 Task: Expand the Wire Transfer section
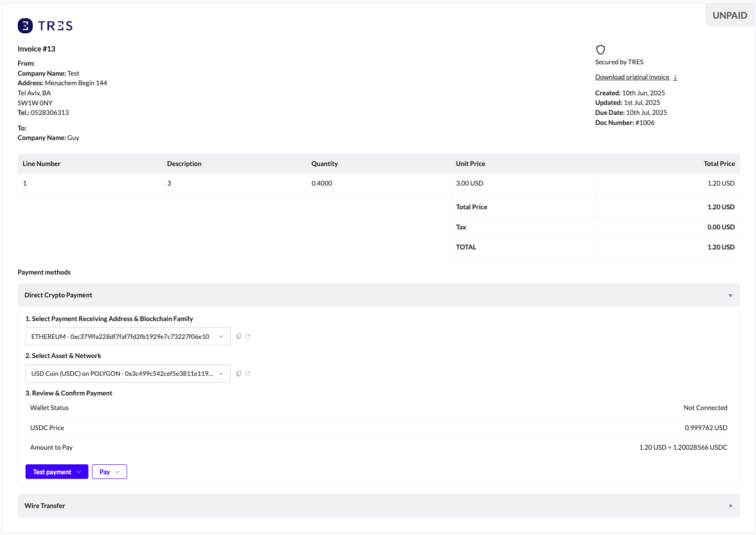pos(379,506)
